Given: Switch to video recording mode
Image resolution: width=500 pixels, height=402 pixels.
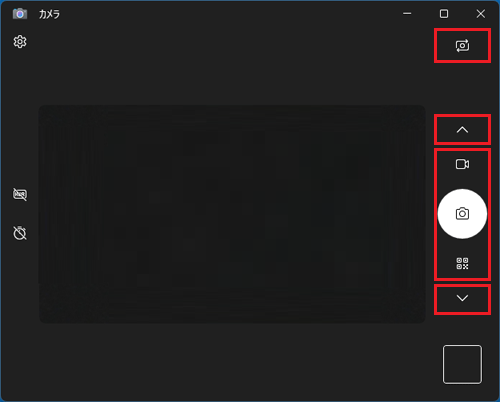Looking at the screenshot, I should 462,164.
